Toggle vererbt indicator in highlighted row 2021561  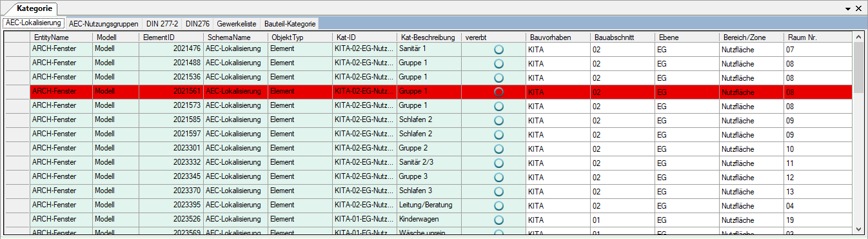[x=498, y=92]
